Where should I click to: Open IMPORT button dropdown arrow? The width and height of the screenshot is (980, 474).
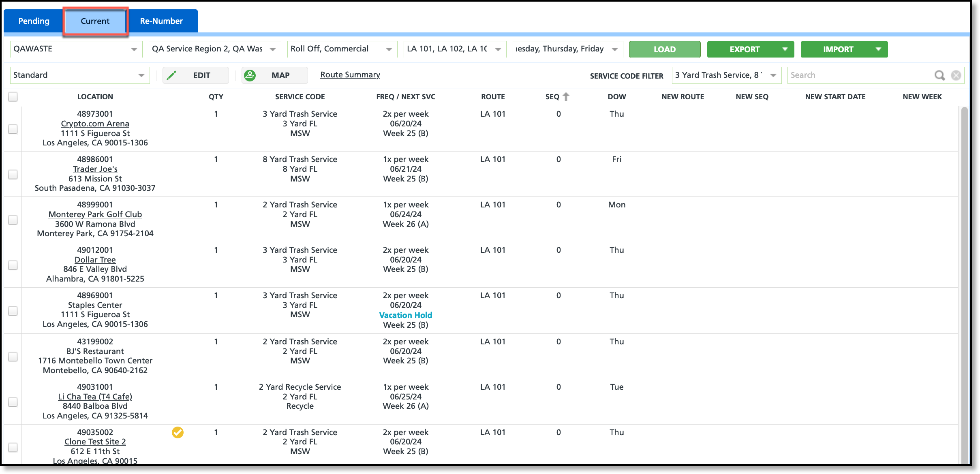click(878, 49)
